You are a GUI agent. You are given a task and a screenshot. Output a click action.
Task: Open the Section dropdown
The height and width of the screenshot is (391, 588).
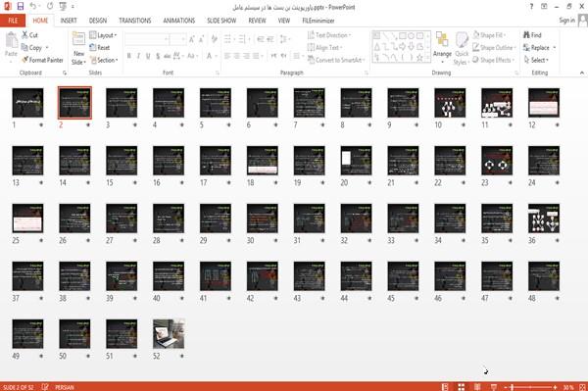[104, 60]
